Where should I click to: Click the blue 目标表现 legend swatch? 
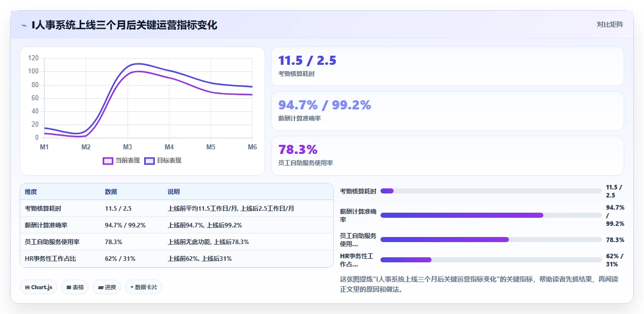point(149,161)
